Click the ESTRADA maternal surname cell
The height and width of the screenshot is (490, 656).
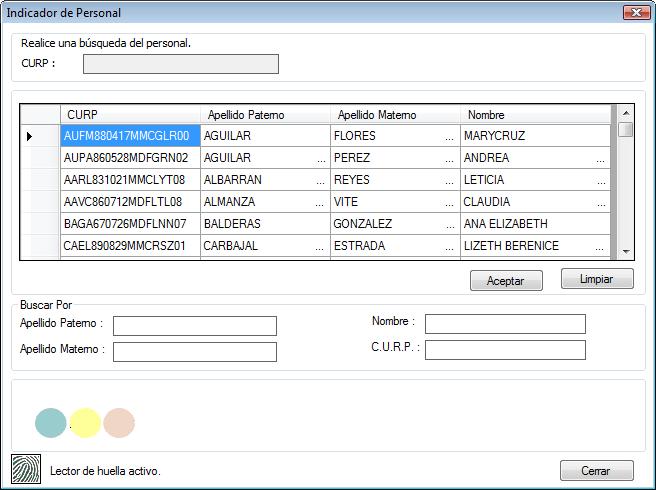(395, 246)
